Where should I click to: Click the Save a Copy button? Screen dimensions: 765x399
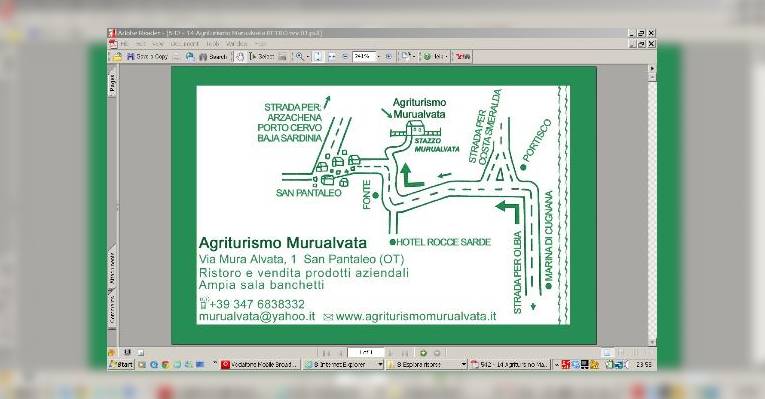pyautogui.click(x=147, y=57)
